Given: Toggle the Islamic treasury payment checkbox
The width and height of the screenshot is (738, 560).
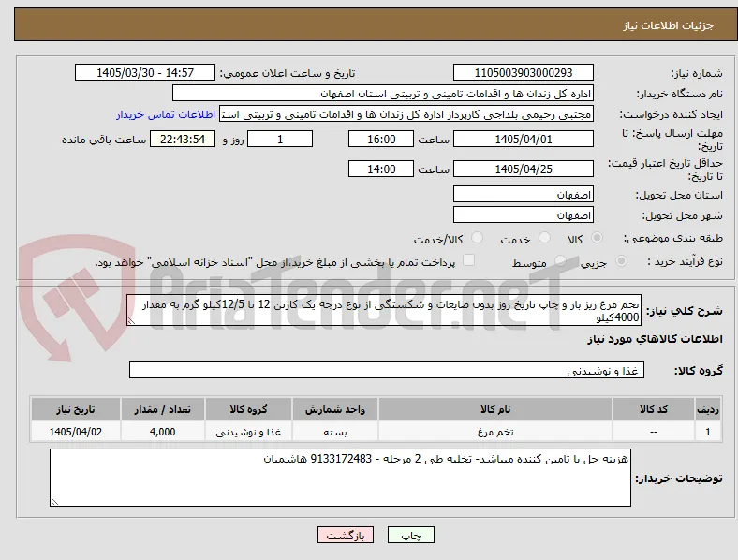Looking at the screenshot, I should click(469, 260).
